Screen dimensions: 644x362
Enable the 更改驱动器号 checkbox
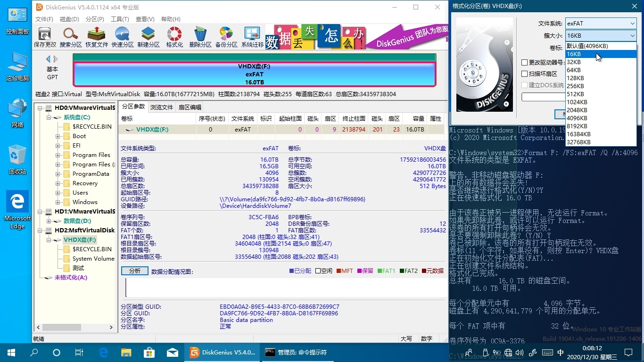pos(524,62)
